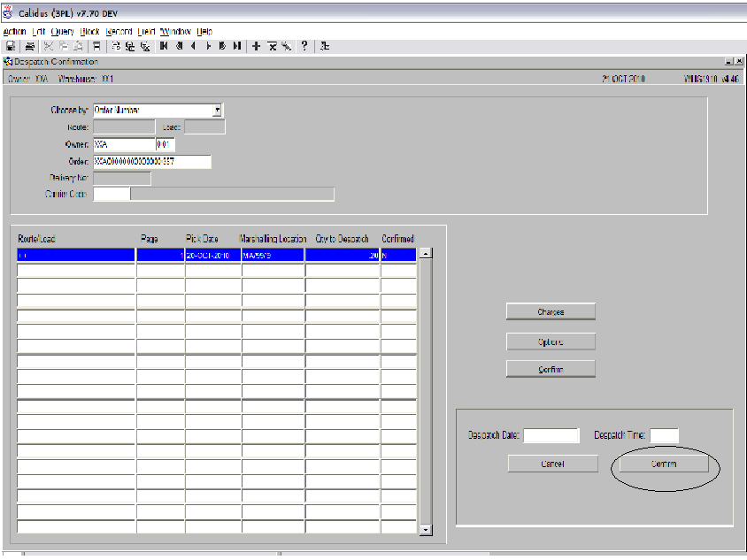Viewport: 747px width, 560px height.
Task: Click the Despatch Confirmation window title icon
Action: [x=8, y=61]
